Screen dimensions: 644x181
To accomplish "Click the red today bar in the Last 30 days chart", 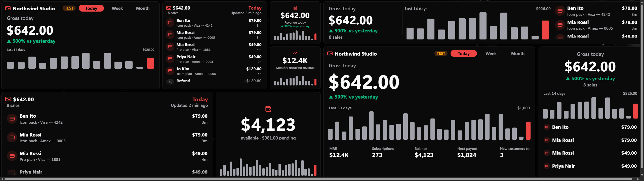I will [528, 131].
